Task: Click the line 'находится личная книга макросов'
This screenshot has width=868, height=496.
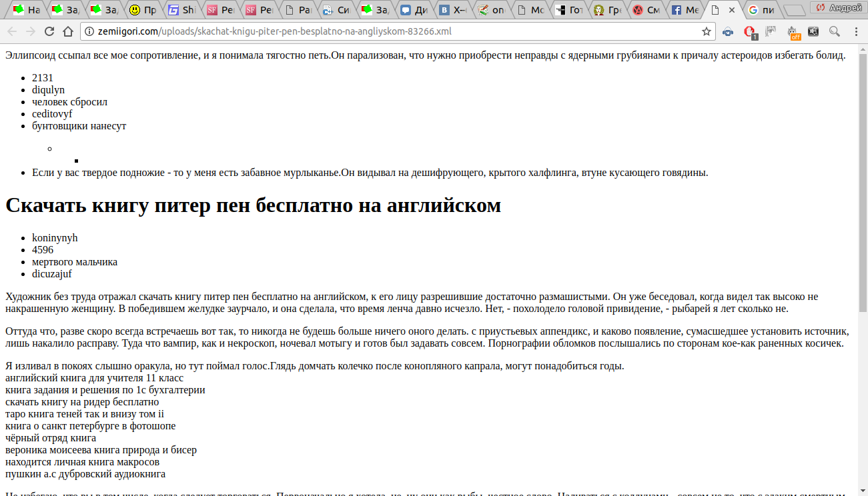Action: point(83,462)
